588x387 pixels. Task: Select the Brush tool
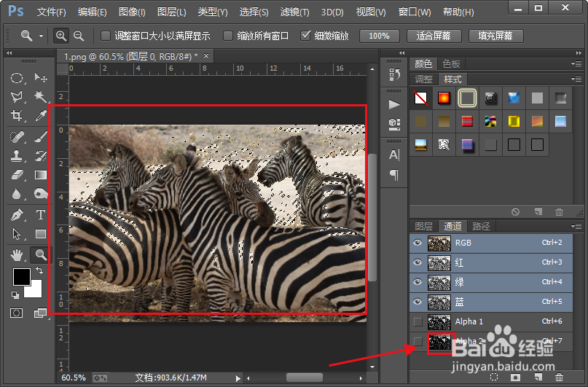[41, 137]
